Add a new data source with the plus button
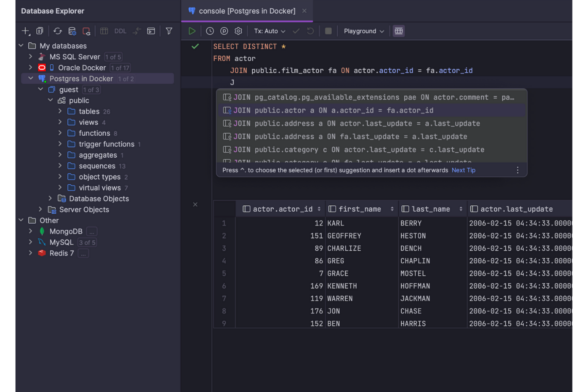This screenshot has height=392, width=588. point(25,31)
